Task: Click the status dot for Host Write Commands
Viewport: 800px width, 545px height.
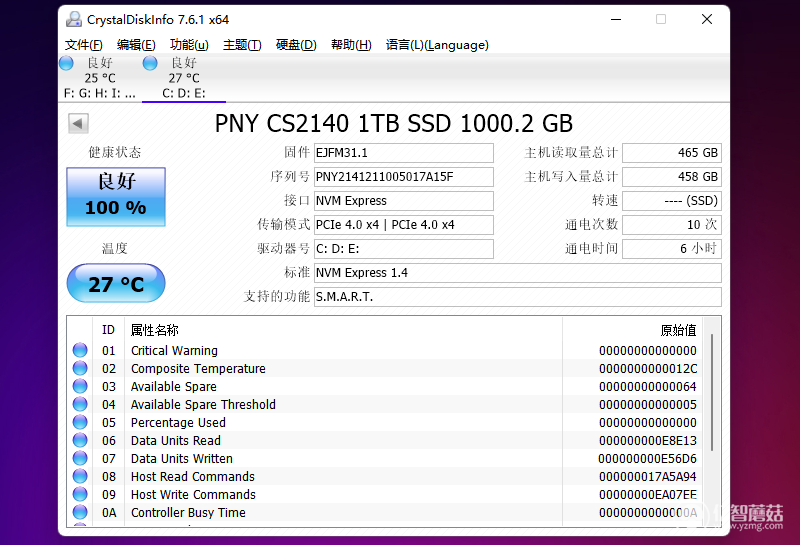Action: 80,494
